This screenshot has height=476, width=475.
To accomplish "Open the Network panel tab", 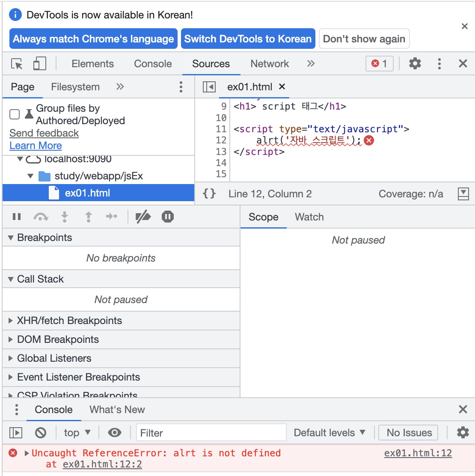I will point(270,64).
